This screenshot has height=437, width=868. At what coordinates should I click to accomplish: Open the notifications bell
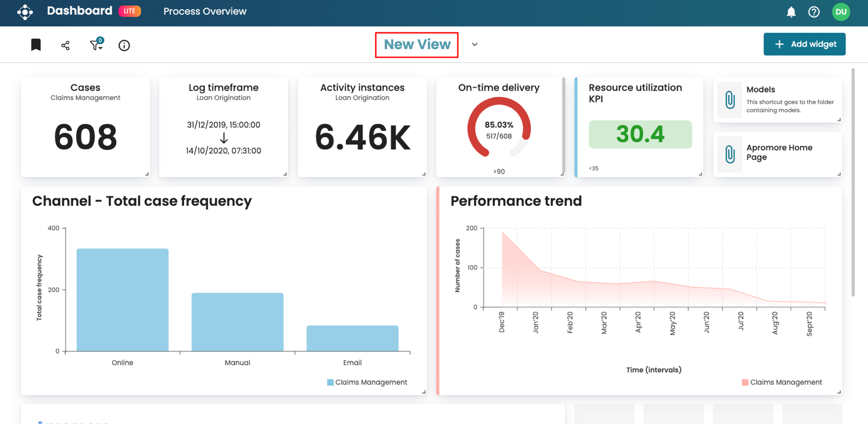click(x=791, y=12)
